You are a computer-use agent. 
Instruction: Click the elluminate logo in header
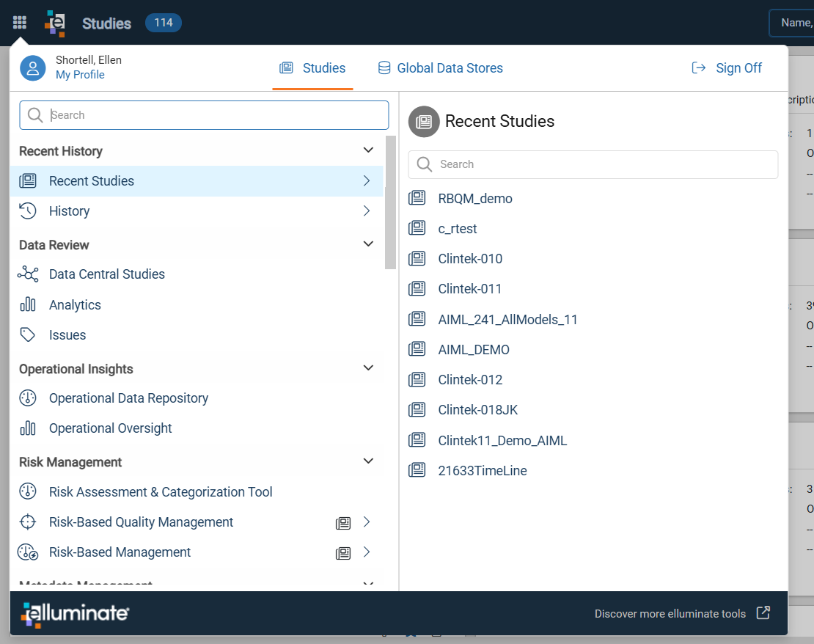coord(55,23)
